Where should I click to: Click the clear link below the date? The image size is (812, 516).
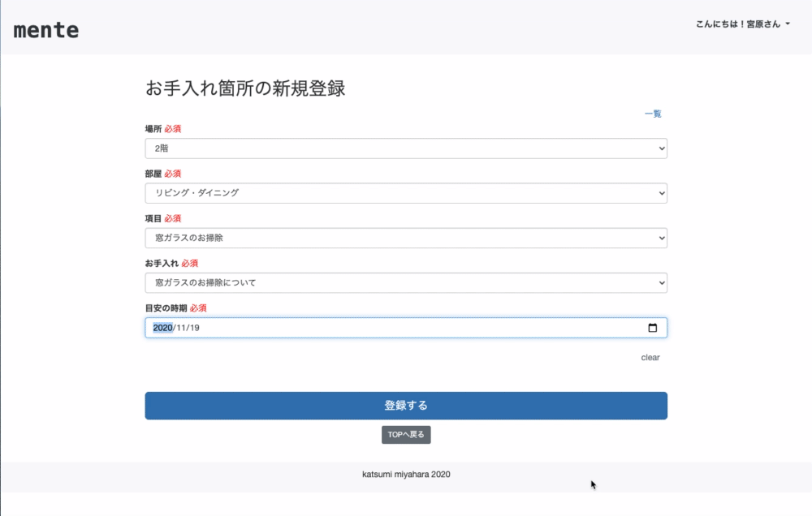click(649, 357)
